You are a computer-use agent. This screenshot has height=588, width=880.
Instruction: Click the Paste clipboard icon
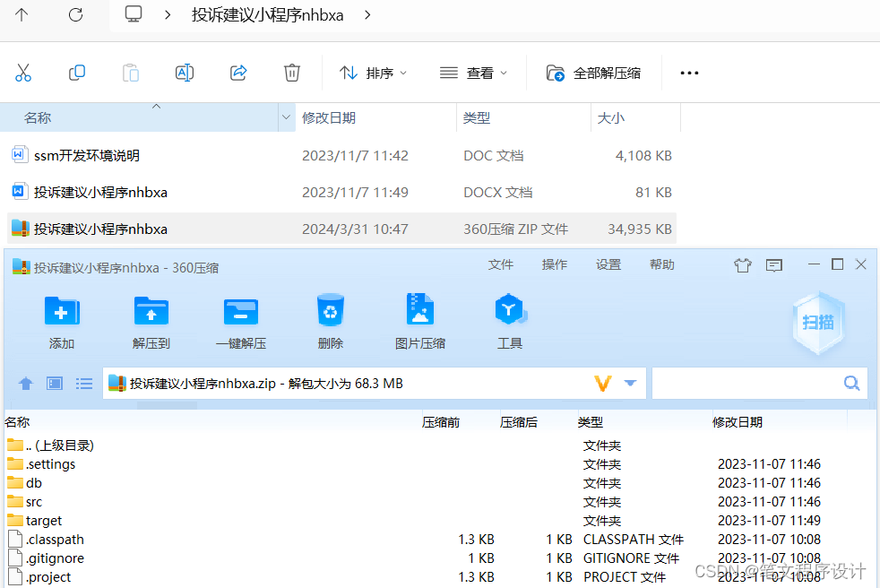(x=131, y=73)
